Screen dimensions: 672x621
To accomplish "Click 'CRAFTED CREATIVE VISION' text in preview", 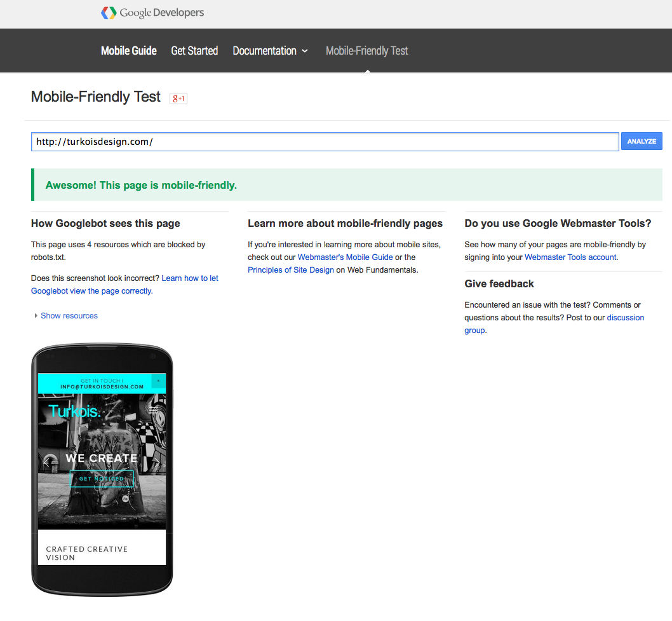I will [86, 553].
